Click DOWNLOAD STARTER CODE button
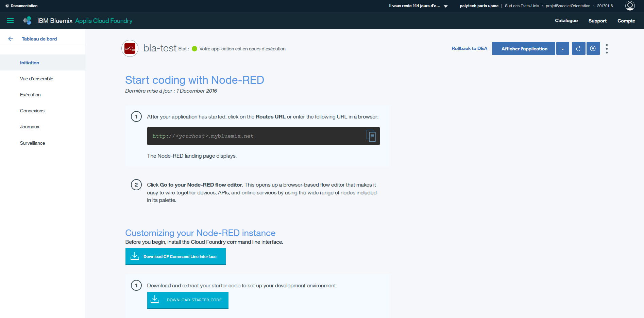 click(188, 300)
